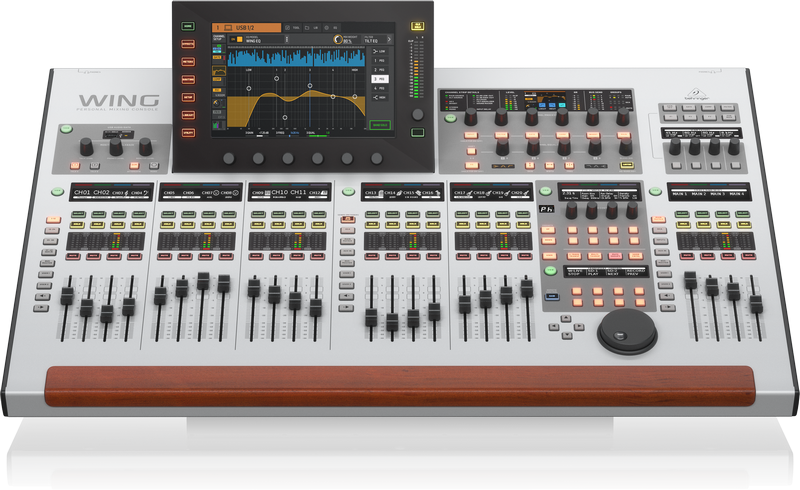
Task: Tap the Channel Setup entry atop touchscreen sidebar
Action: (x=218, y=38)
